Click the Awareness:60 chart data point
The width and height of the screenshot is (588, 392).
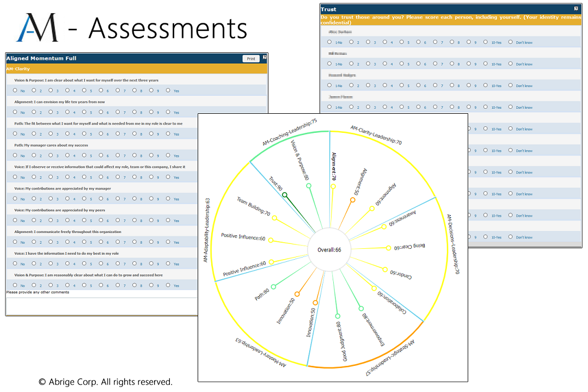pyautogui.click(x=384, y=226)
